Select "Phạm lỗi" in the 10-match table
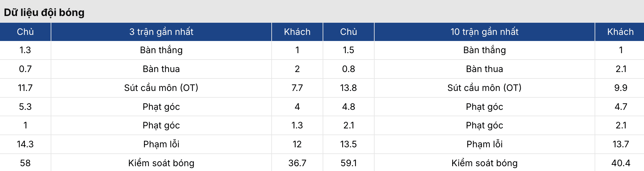Viewport: 644px width, 171px height. click(x=484, y=144)
